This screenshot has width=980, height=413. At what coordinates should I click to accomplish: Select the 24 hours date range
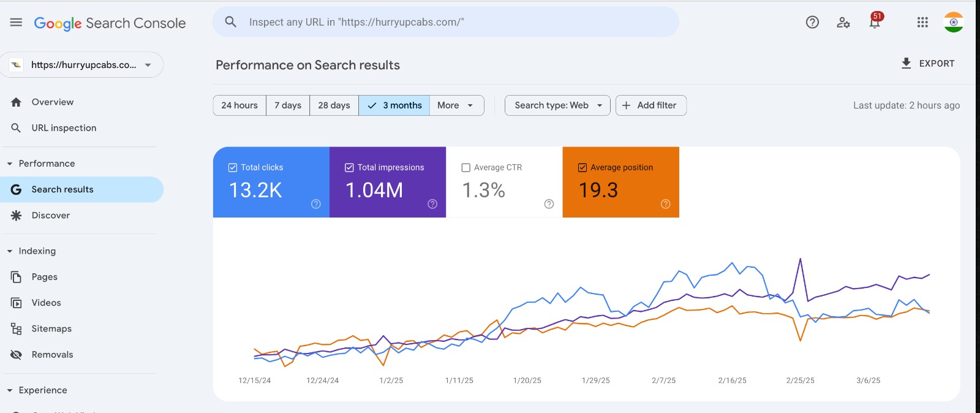[239, 105]
